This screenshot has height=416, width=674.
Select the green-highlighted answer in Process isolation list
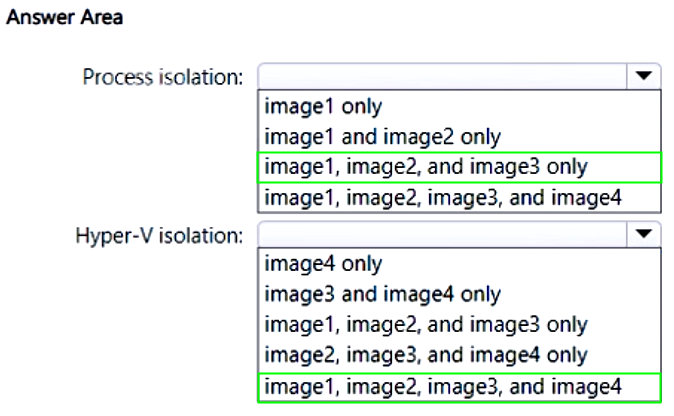click(x=425, y=166)
